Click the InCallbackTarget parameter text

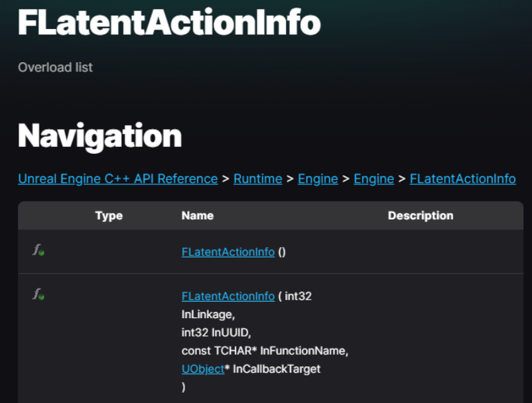[276, 368]
